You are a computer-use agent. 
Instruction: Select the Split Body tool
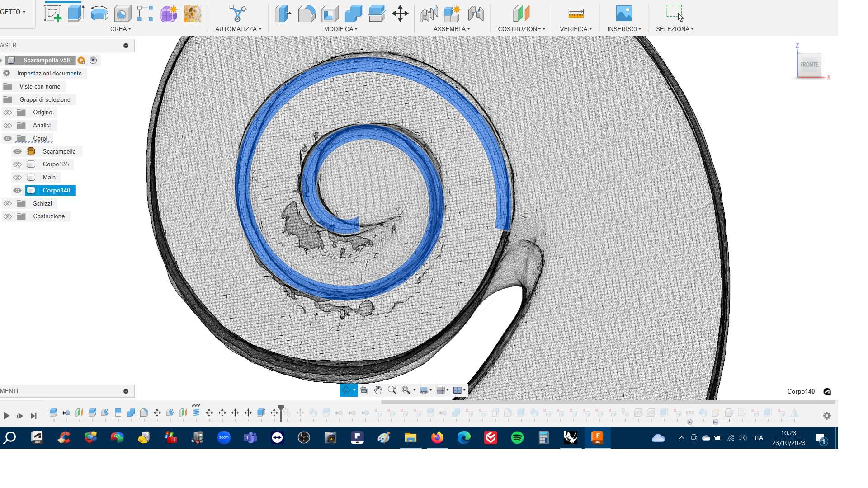click(377, 14)
